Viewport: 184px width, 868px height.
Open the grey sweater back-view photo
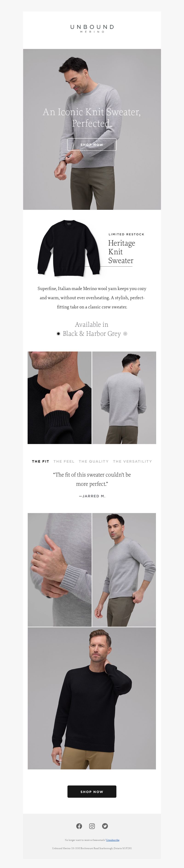coord(124,398)
